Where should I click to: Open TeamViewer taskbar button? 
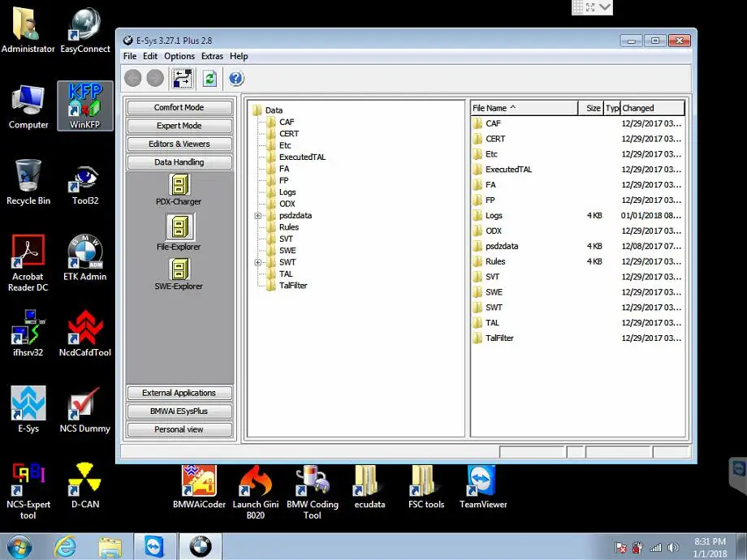click(154, 547)
